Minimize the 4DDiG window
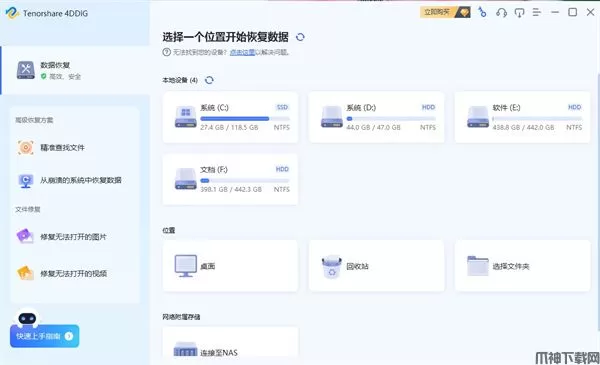 tap(555, 13)
